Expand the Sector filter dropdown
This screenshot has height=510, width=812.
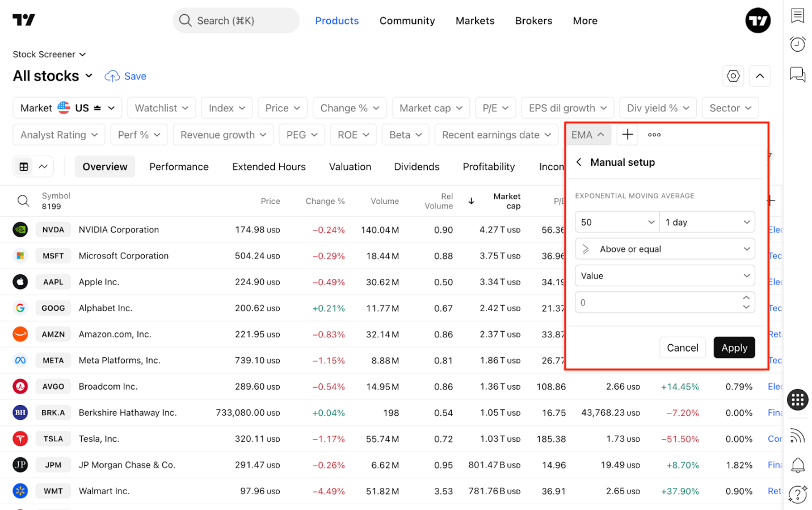[730, 108]
